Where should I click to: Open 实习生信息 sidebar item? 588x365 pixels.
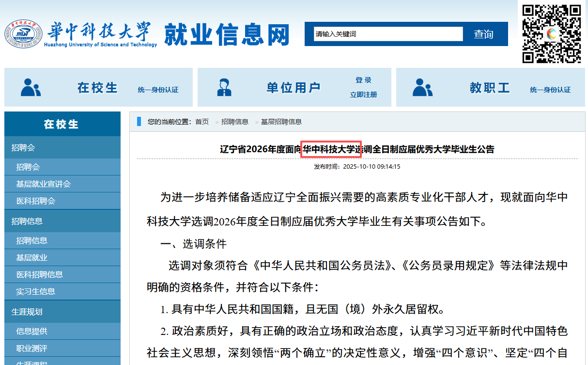click(36, 291)
